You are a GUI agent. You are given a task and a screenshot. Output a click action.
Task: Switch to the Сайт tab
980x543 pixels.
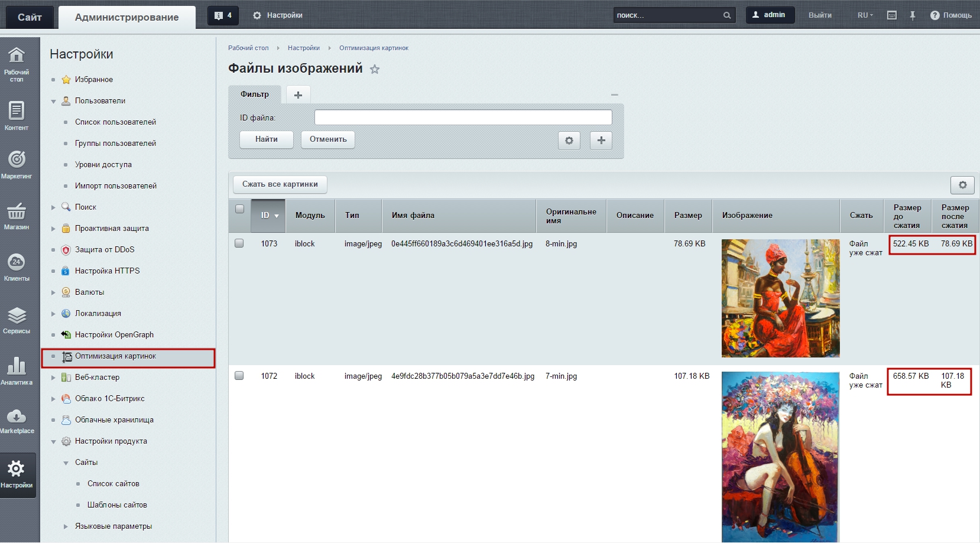click(30, 17)
